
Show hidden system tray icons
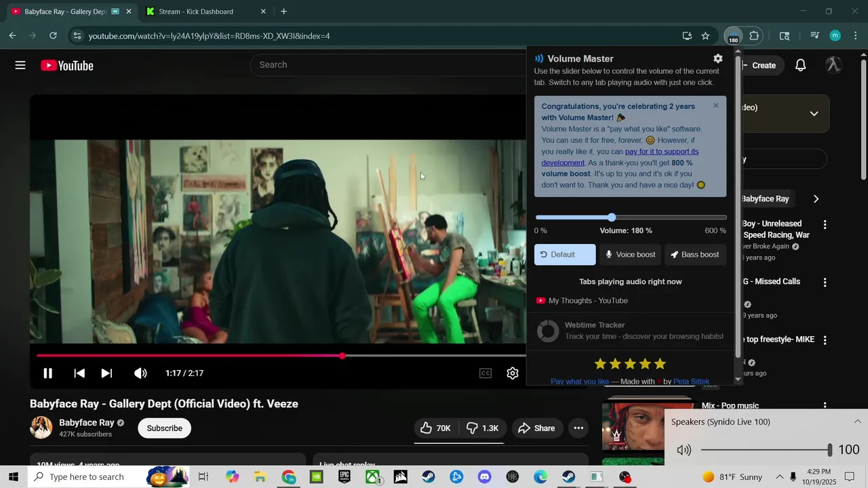coord(780,476)
